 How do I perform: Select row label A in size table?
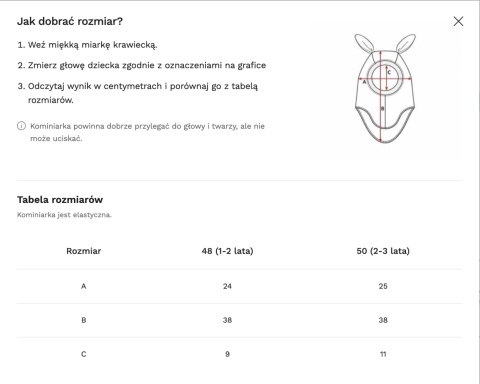[84, 286]
